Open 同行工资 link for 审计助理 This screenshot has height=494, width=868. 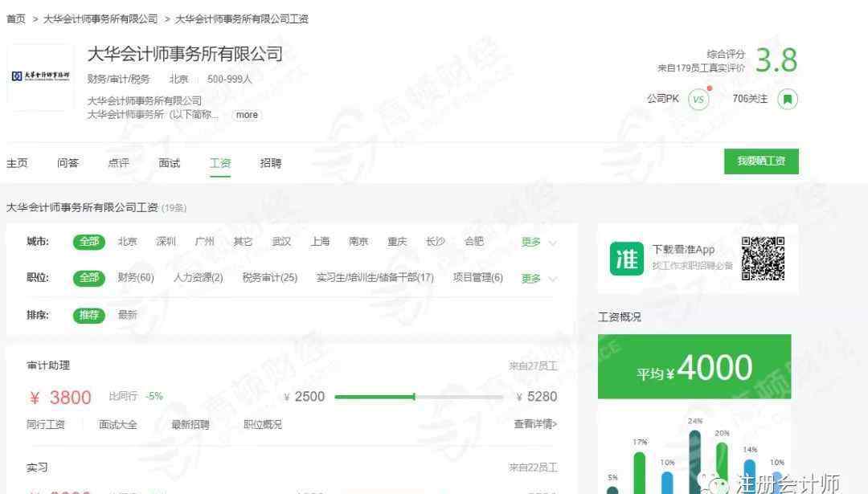pos(46,425)
